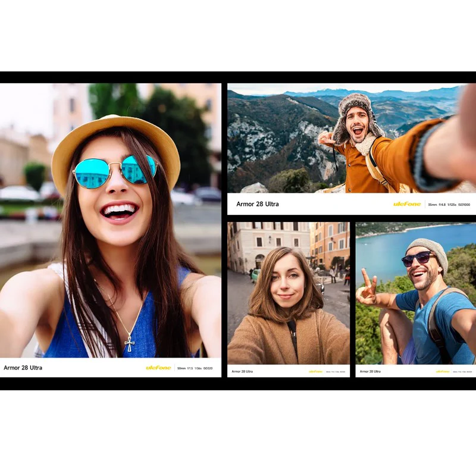Click camera settings text under seaside selfie
The width and height of the screenshot is (476, 476).
click(463, 371)
